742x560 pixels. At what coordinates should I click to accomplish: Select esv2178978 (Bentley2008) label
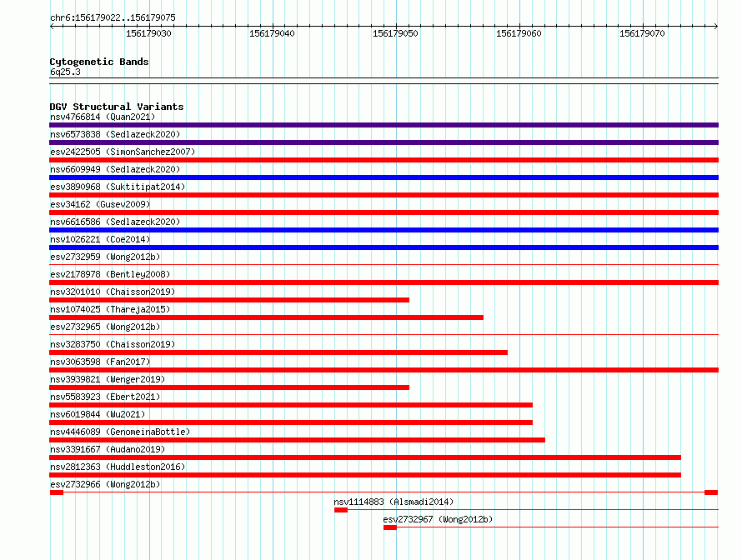tap(110, 274)
